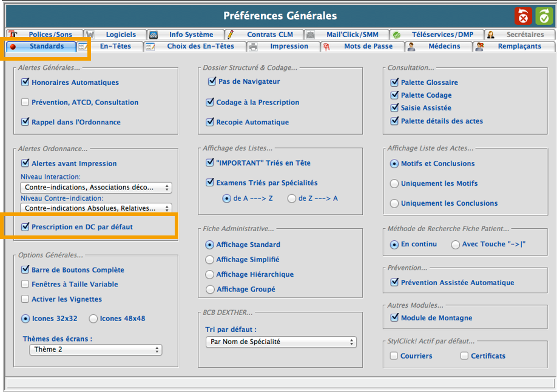
Task: Open the Niveau Contre-indication dropdown
Action: tap(96, 208)
